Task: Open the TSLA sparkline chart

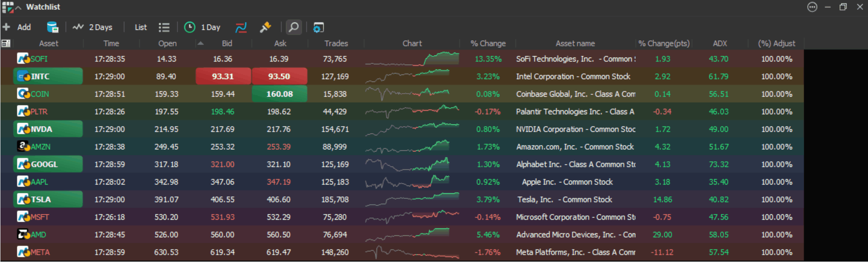Action: (x=412, y=199)
